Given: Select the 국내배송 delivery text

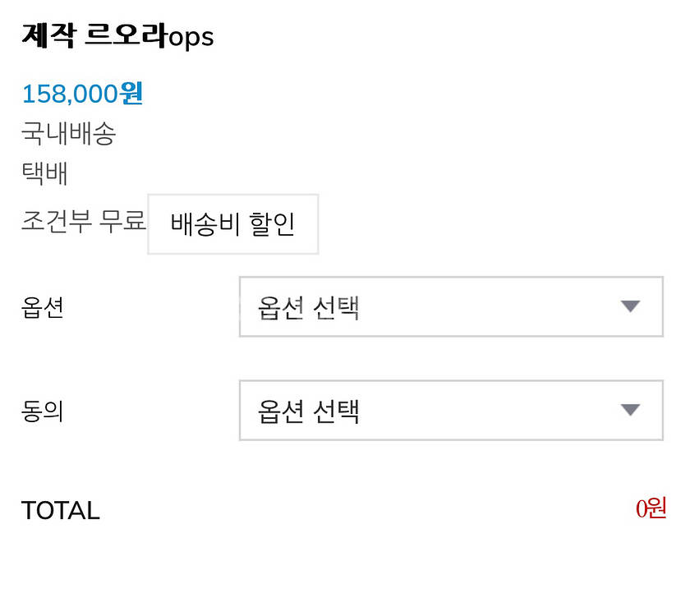Looking at the screenshot, I should (x=68, y=134).
